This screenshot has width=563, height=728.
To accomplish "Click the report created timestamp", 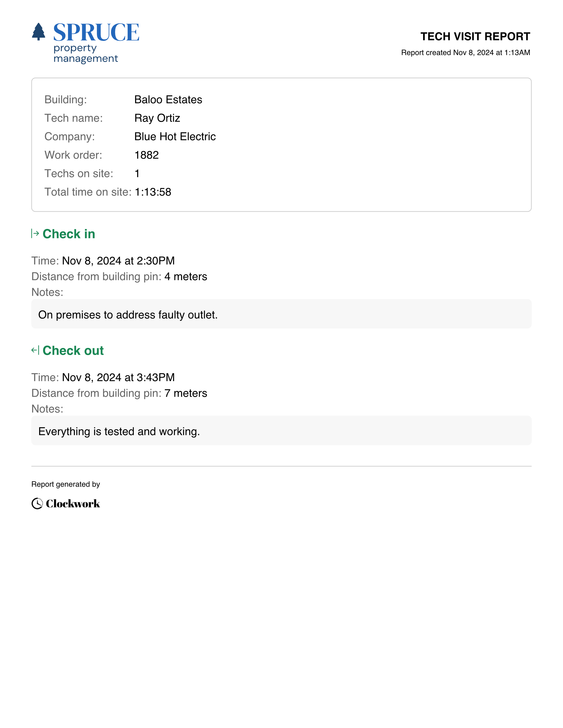I will [x=465, y=53].
